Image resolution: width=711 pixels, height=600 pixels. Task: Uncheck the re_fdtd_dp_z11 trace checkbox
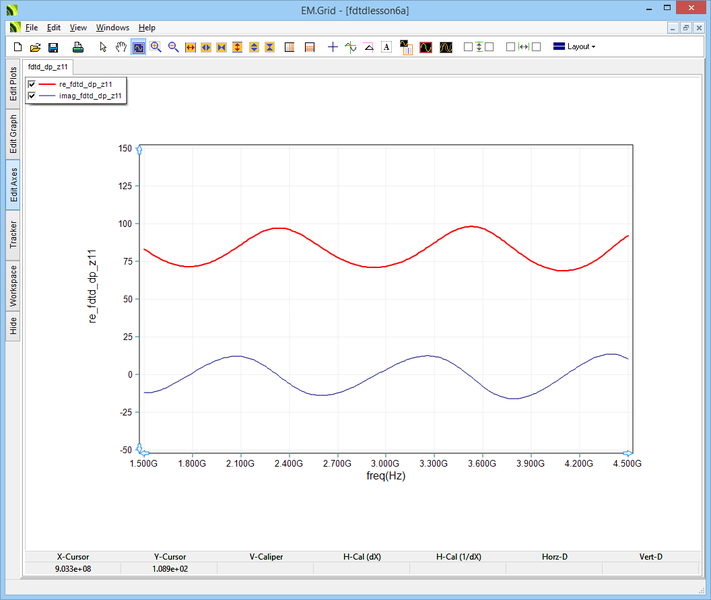(32, 84)
